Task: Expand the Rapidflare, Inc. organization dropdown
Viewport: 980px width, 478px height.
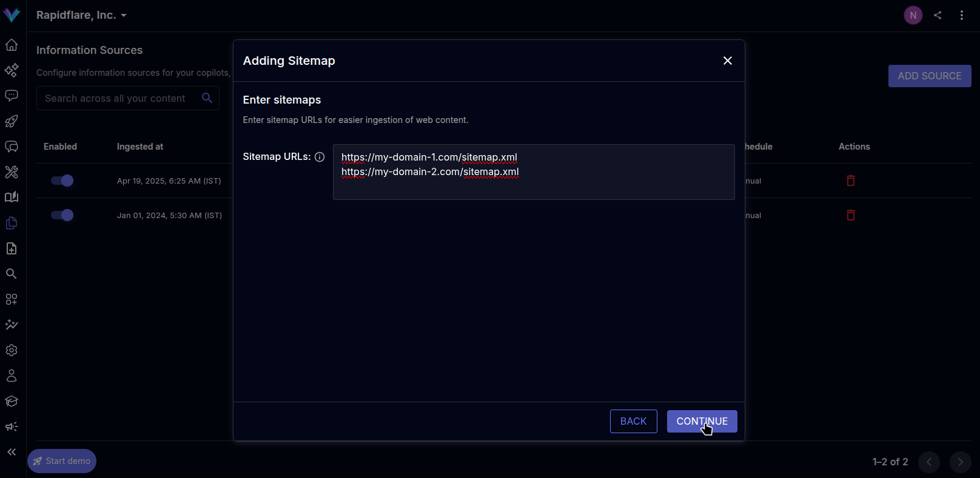Action: click(82, 15)
